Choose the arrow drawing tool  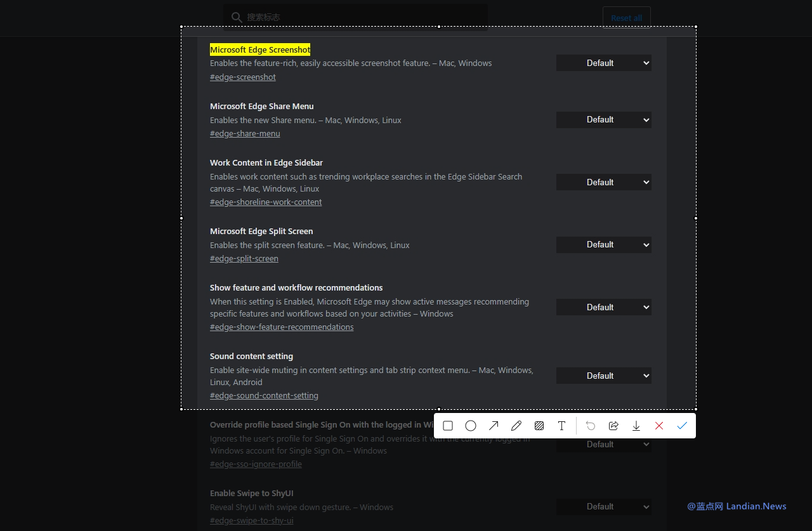(x=494, y=426)
